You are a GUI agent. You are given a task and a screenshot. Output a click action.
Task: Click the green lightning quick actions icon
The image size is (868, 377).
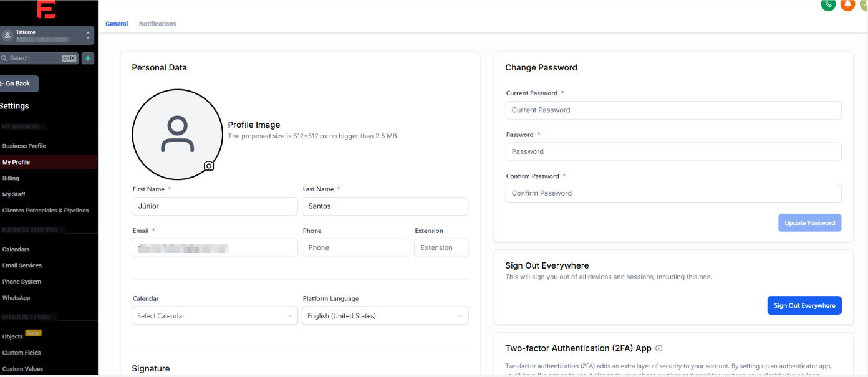[88, 58]
